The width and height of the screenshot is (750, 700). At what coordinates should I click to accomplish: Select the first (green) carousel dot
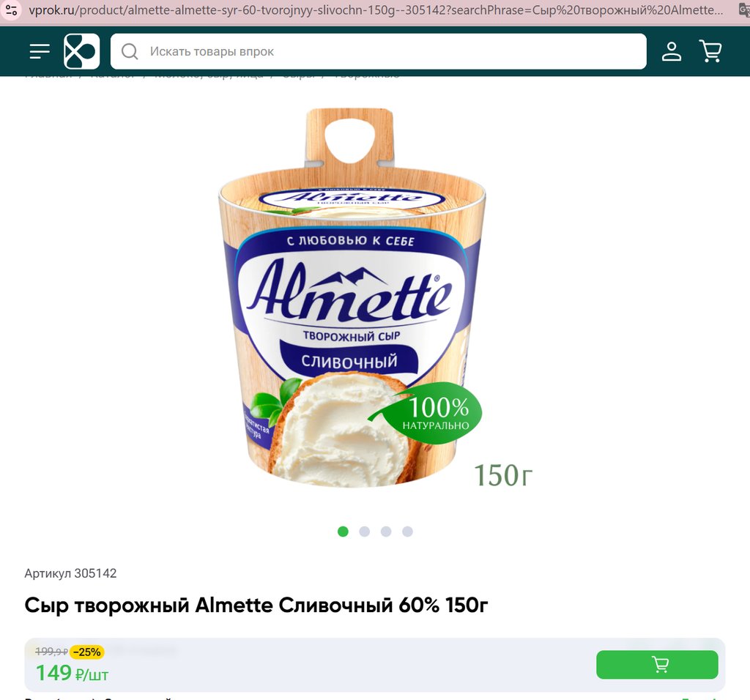pyautogui.click(x=343, y=532)
